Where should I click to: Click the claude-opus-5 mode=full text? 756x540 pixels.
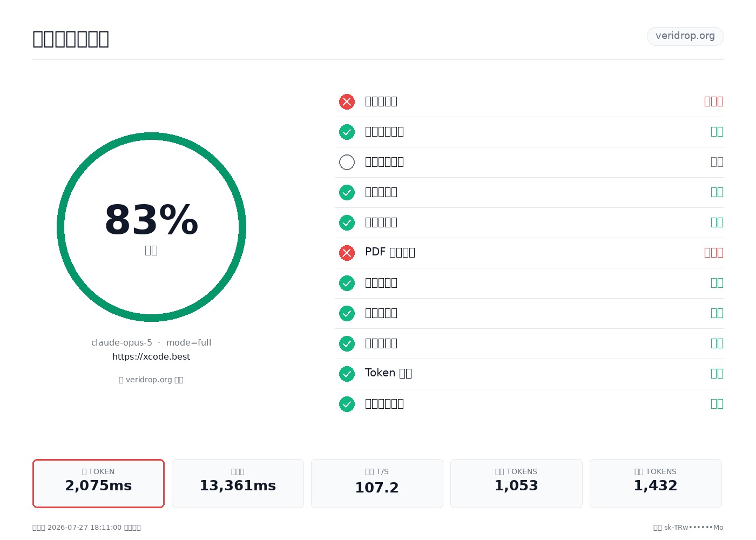pos(151,342)
